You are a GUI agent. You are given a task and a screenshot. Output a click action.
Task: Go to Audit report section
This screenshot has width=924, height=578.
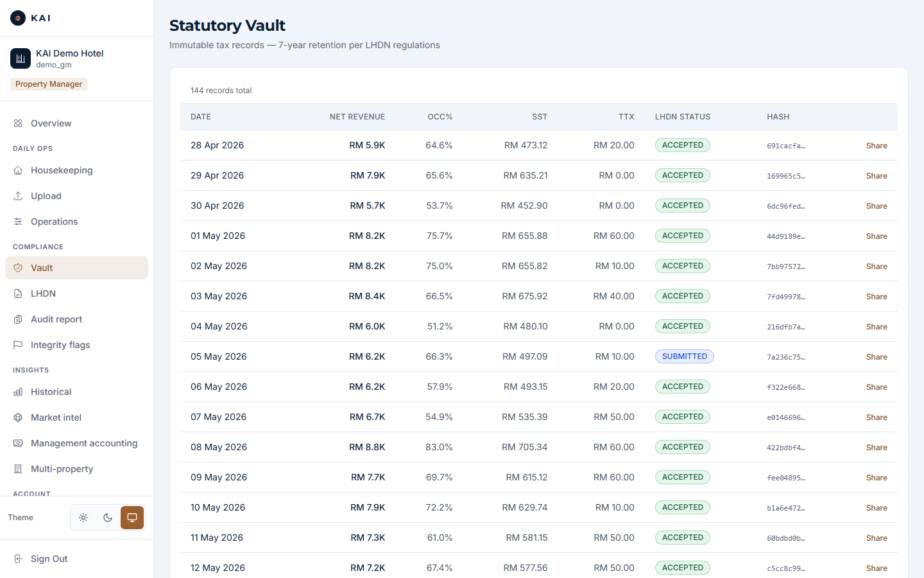pos(76,319)
